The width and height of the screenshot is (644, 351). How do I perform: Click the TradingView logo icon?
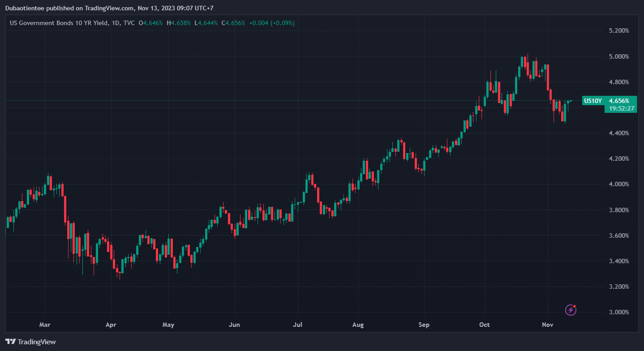(11, 342)
